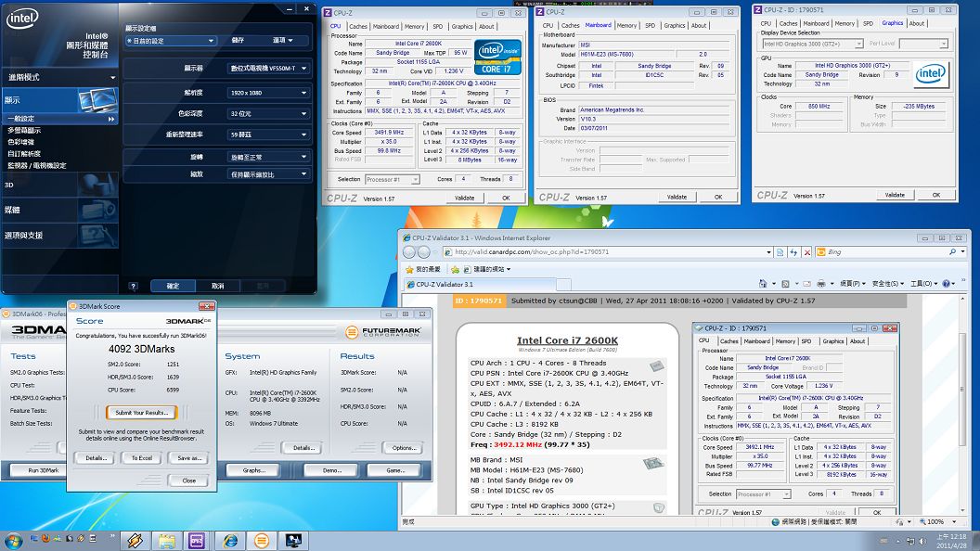Screen dimensions: 980x551
Task: Click the IE print icon
Action: pos(820,284)
